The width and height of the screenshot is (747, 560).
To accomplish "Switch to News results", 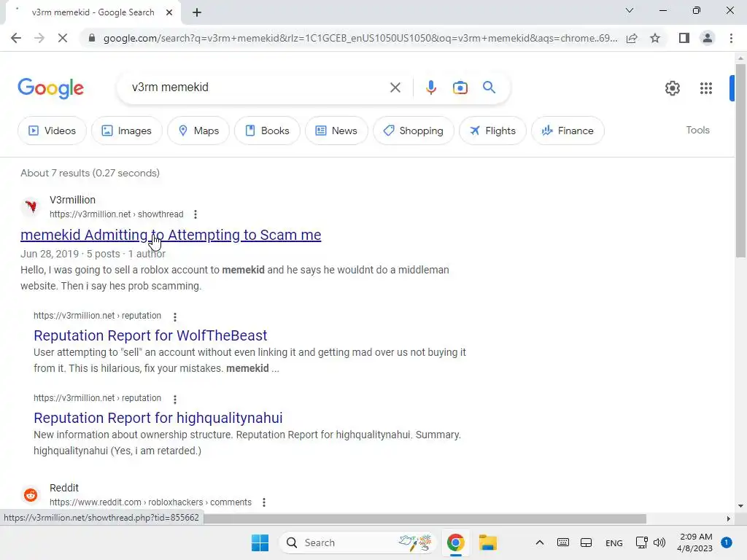I will tap(336, 131).
